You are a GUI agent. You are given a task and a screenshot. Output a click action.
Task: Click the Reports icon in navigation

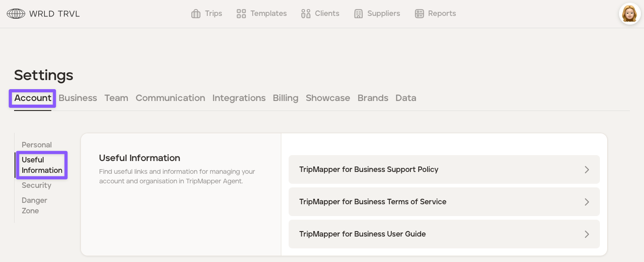[x=419, y=14]
